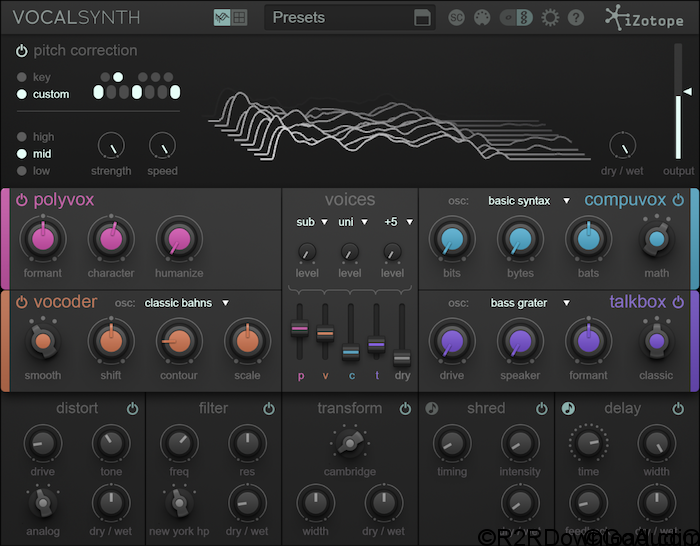The width and height of the screenshot is (700, 546).
Task: Enable the distort effect power button
Action: click(133, 408)
